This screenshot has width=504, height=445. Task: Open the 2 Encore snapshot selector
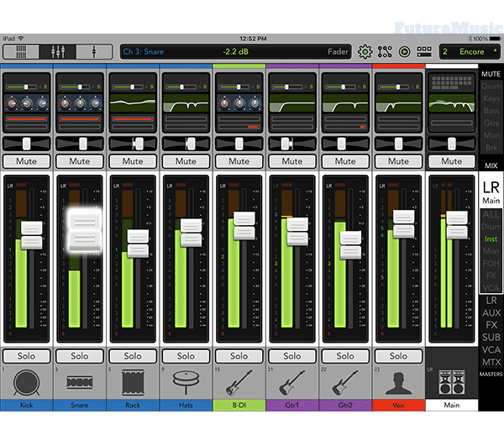[470, 52]
